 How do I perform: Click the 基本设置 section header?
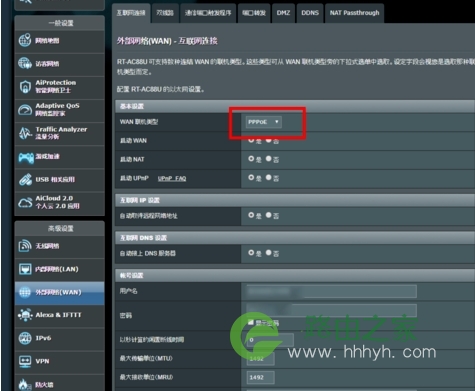295,106
